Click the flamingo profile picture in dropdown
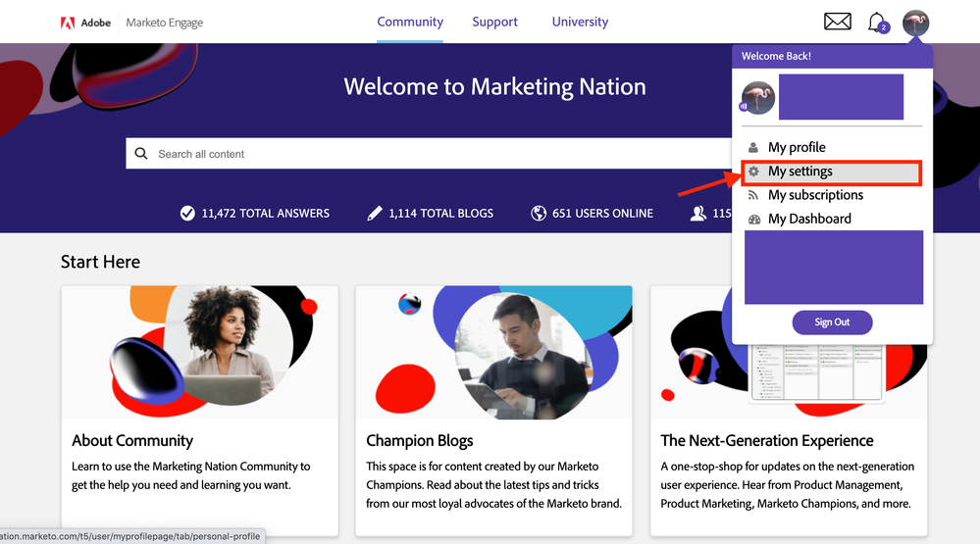Screen dimensions: 980x544 click(x=757, y=97)
